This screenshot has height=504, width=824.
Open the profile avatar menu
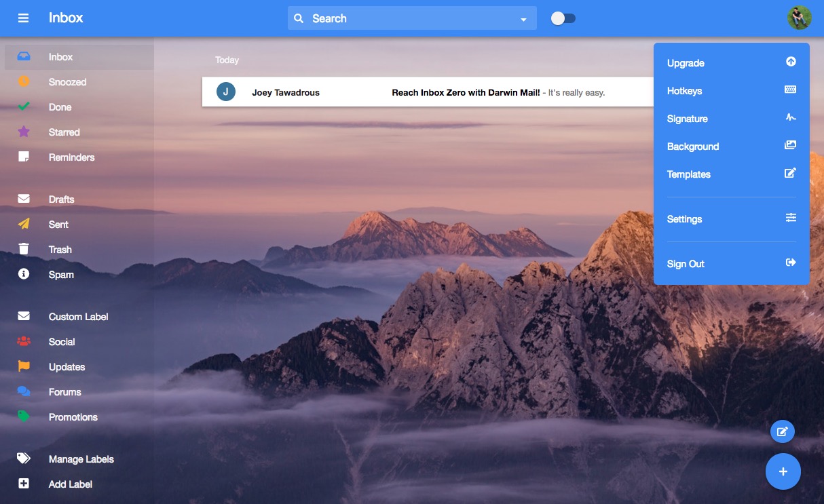pyautogui.click(x=799, y=18)
